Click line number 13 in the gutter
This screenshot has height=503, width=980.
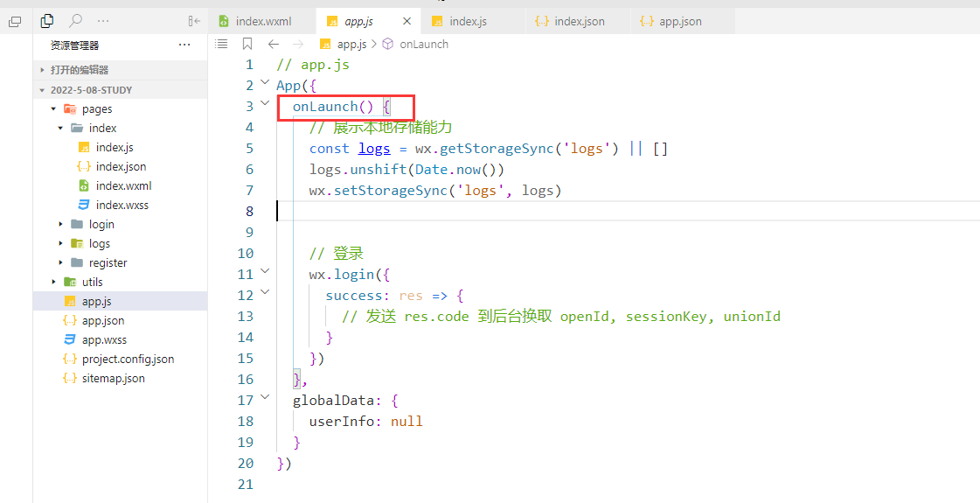point(247,316)
